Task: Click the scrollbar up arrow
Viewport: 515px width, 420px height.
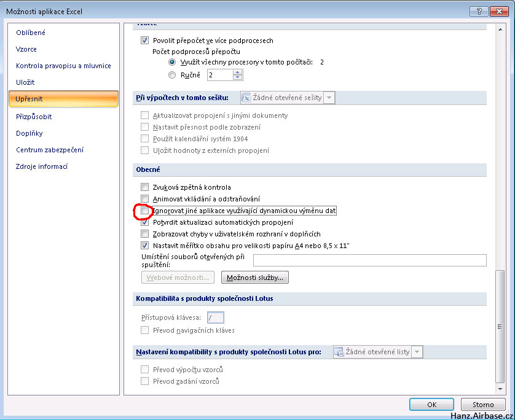Action: click(x=500, y=29)
